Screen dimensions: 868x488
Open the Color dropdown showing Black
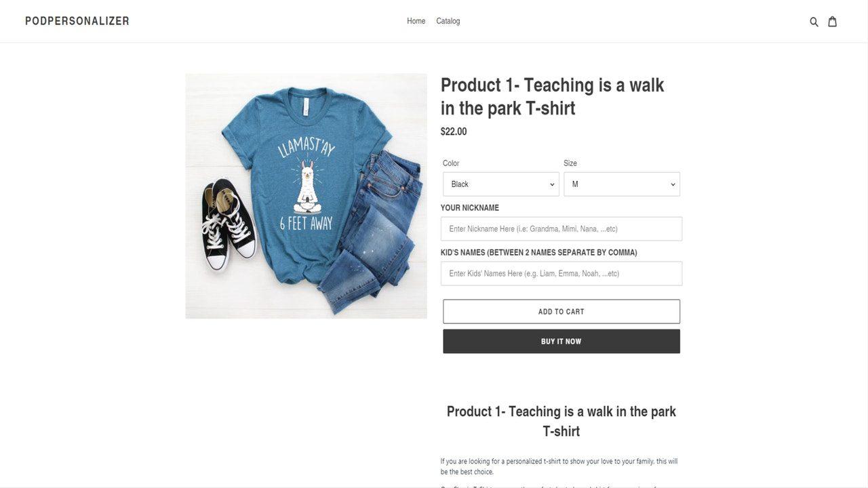(x=500, y=184)
